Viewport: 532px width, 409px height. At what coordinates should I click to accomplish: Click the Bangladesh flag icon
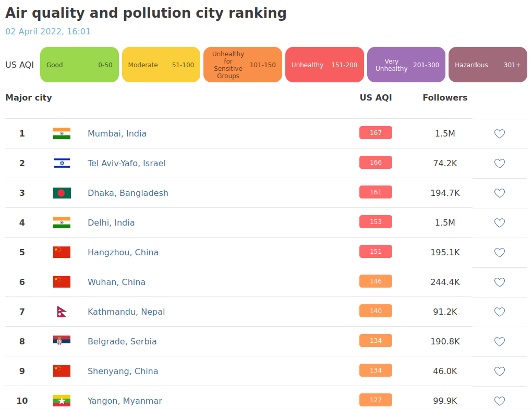click(62, 193)
